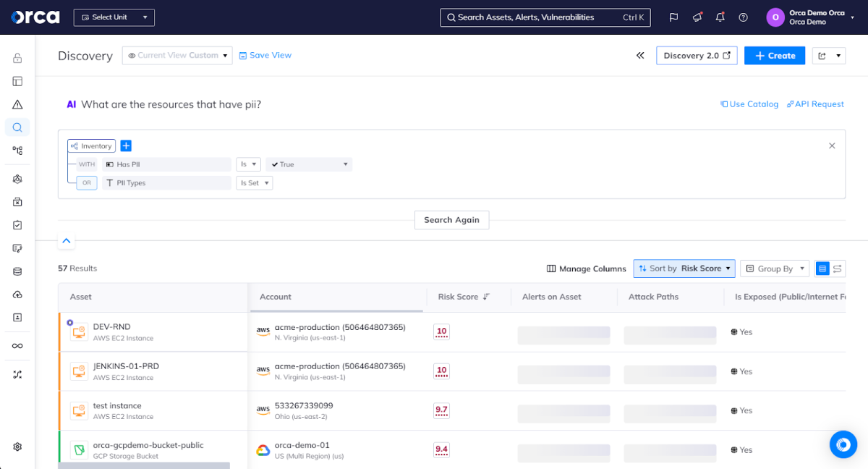Image resolution: width=868 pixels, height=469 pixels.
Task: Open the lock icon in sidebar
Action: pos(17,58)
